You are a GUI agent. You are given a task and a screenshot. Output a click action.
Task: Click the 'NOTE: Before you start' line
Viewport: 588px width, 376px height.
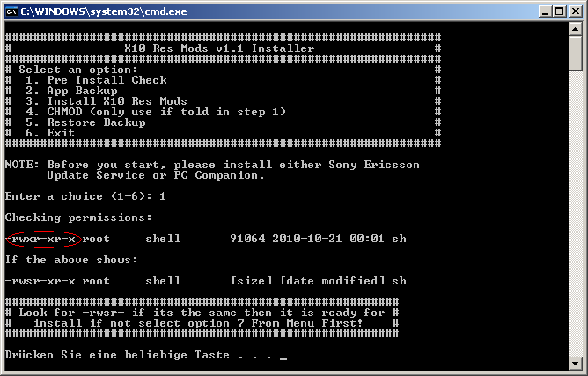pyautogui.click(x=212, y=165)
